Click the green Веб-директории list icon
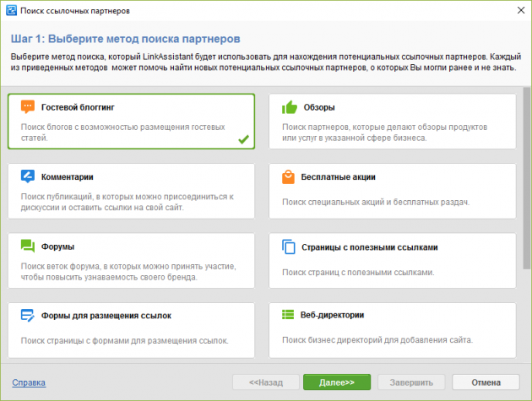The width and height of the screenshot is (532, 401). [x=288, y=316]
